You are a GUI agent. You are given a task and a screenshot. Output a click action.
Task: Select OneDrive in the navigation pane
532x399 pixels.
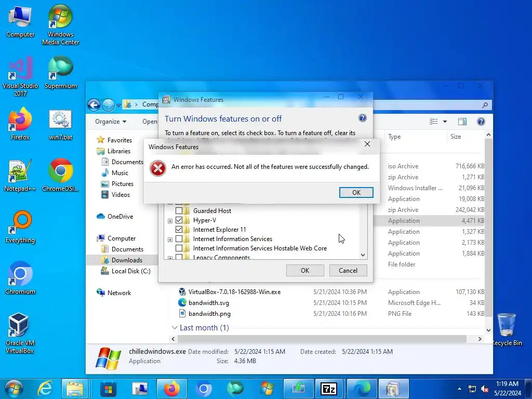115,217
